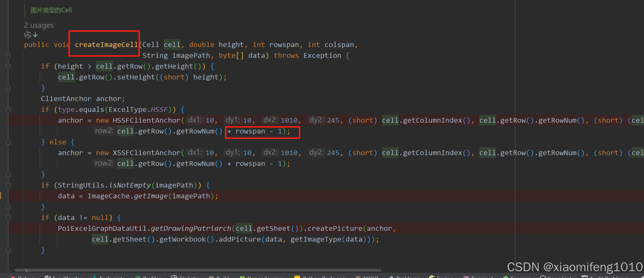This screenshot has height=278, width=644.
Task: Fold the else block using gutter marker
Action: (x=8, y=142)
